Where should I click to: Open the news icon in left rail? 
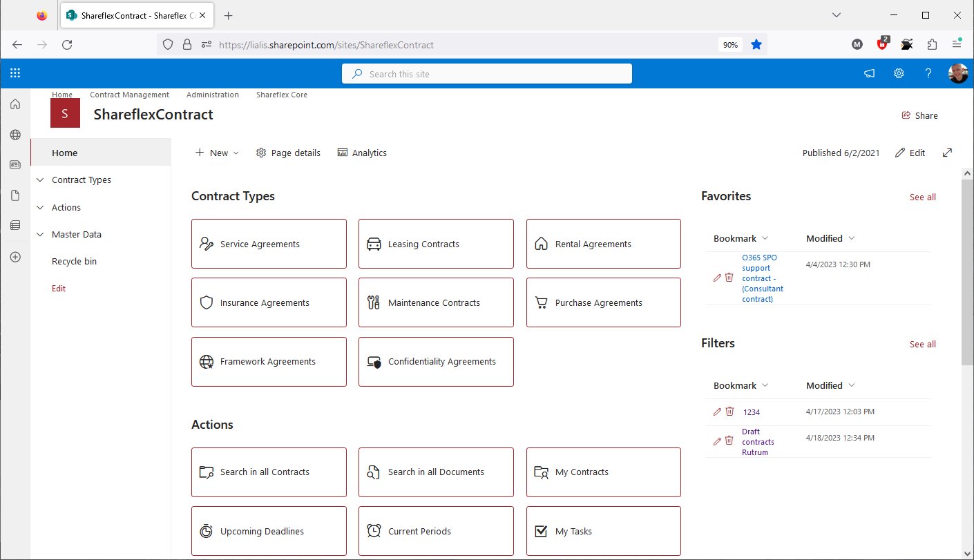[x=15, y=165]
